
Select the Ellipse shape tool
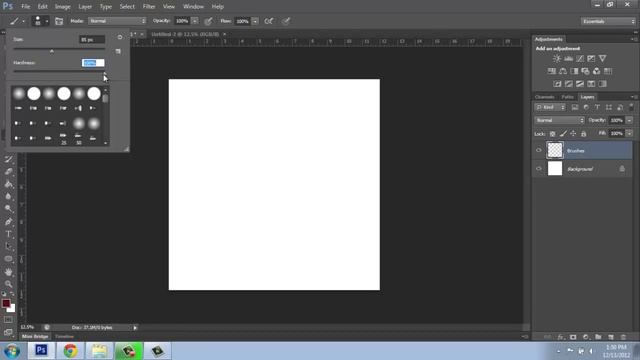pyautogui.click(x=8, y=259)
